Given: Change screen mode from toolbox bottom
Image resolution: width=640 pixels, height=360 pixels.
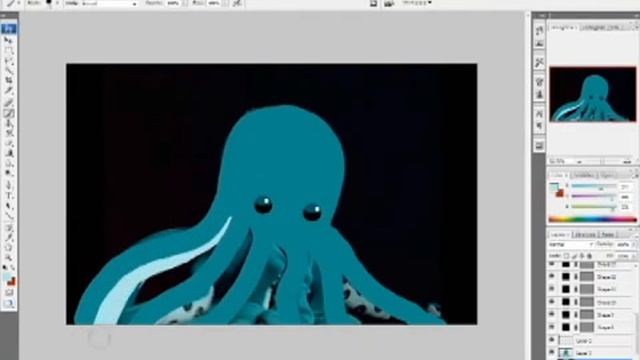Looking at the screenshot, I should [9, 304].
